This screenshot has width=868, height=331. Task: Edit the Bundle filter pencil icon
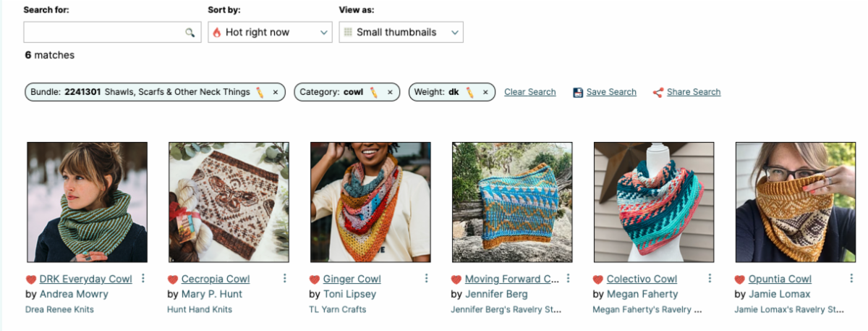coord(260,92)
